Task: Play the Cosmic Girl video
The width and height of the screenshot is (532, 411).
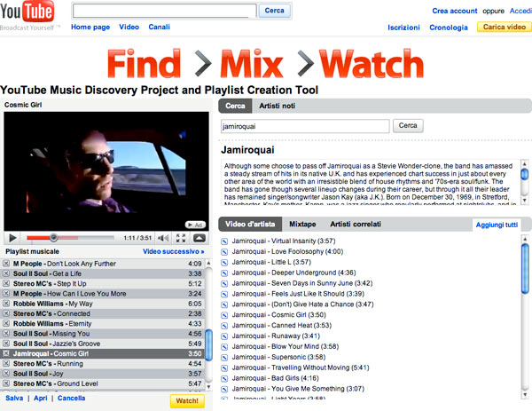Action: (12, 238)
